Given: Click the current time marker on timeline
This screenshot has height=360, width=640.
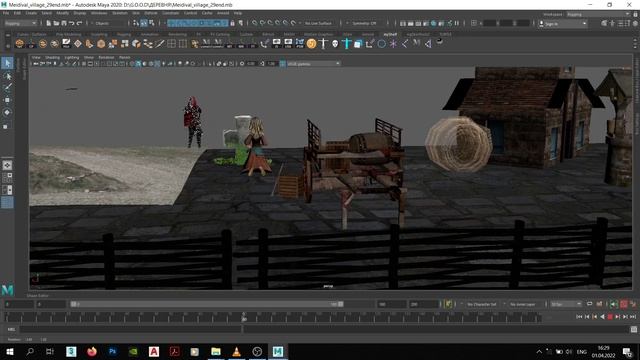Looking at the screenshot, I should click(x=244, y=317).
